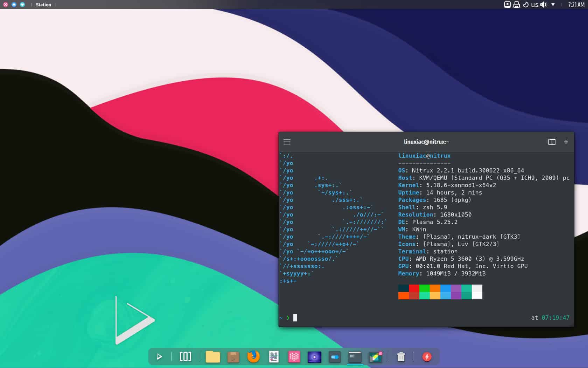Click the split-view icon in the terminal titlebar
Viewport: 588px width, 368px height.
tap(552, 142)
